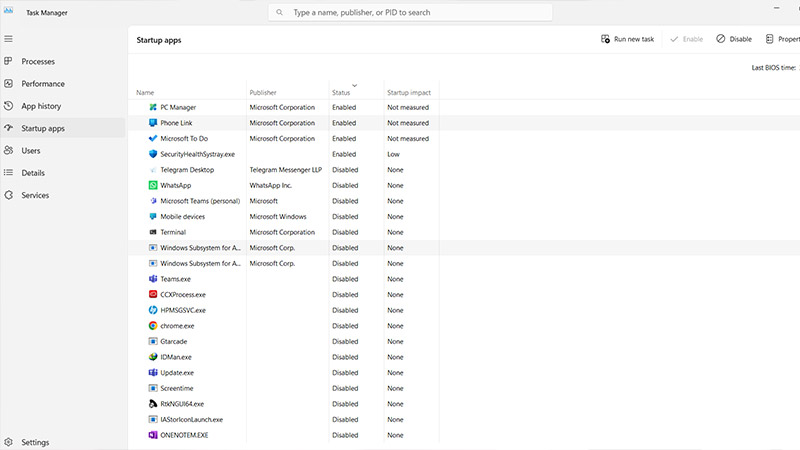The image size is (800, 450).
Task: Sort by the Name column header
Action: pyautogui.click(x=145, y=92)
